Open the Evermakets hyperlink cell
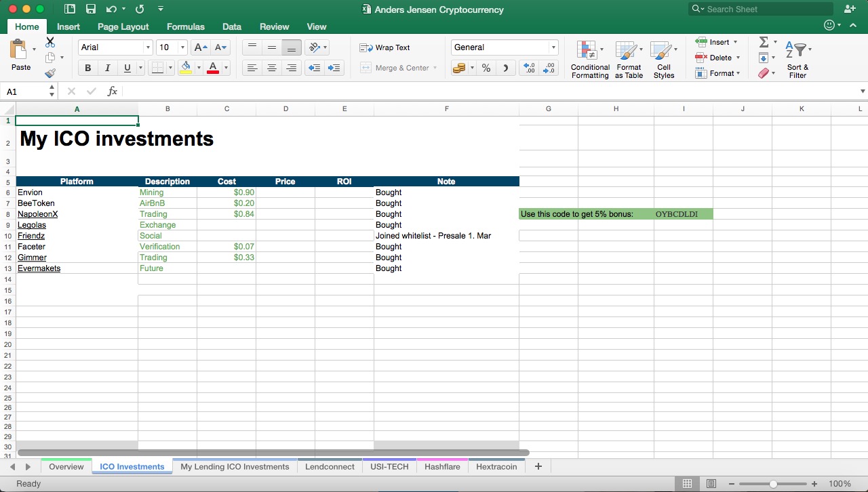 click(x=39, y=268)
